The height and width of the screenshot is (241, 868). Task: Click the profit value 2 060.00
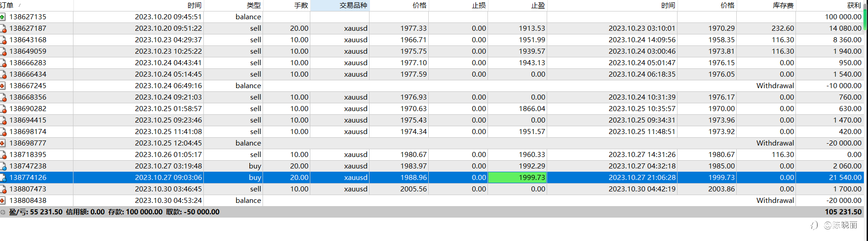tap(847, 166)
